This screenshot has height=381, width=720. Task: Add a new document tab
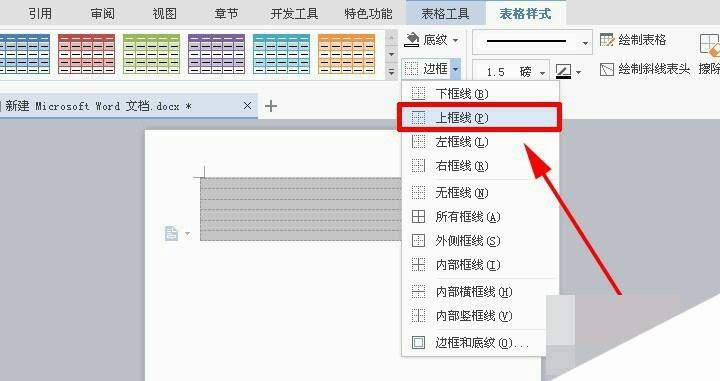271,106
